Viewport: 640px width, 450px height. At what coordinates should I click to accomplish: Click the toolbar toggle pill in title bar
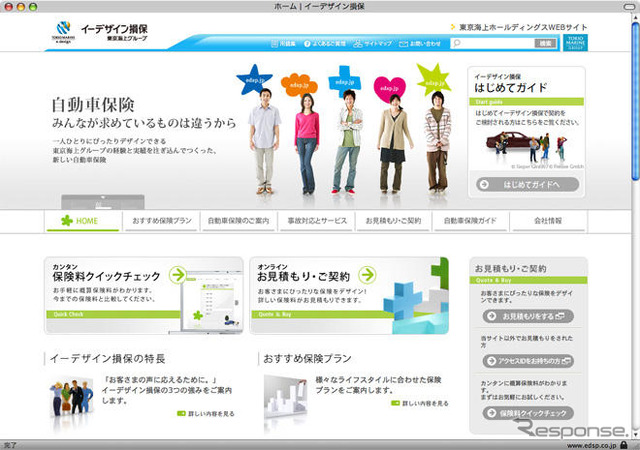(631, 7)
